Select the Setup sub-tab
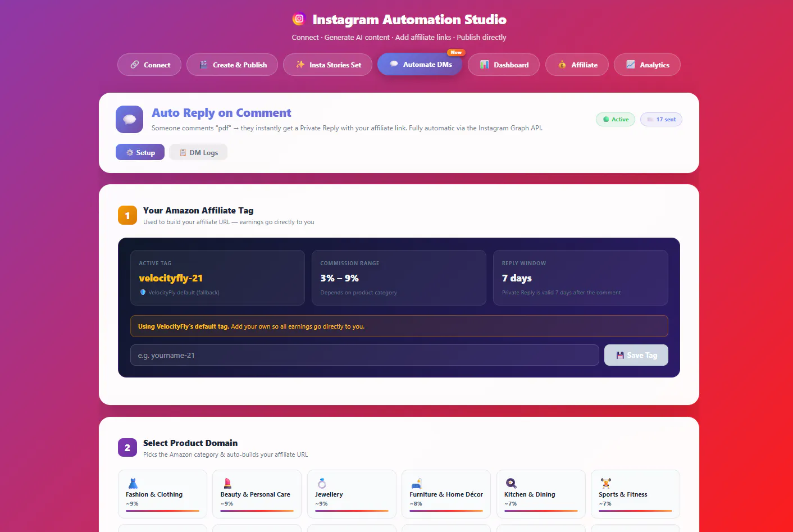Viewport: 793px width, 532px height. coord(140,152)
